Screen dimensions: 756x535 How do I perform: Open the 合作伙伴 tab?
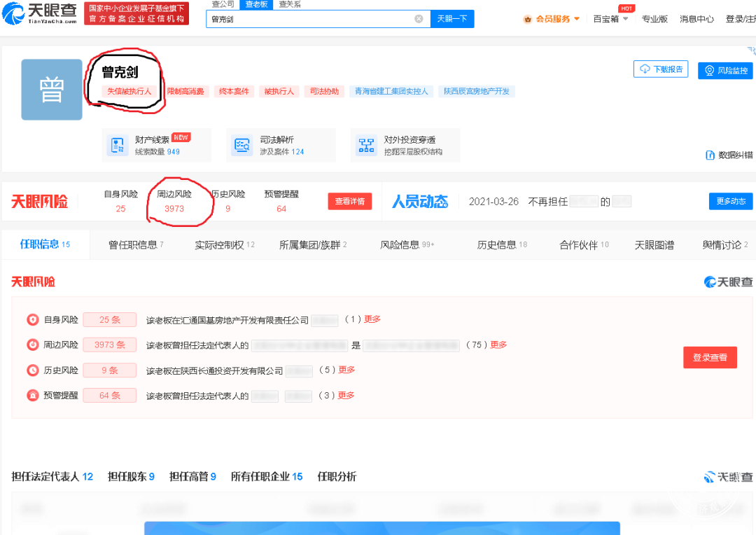[584, 245]
